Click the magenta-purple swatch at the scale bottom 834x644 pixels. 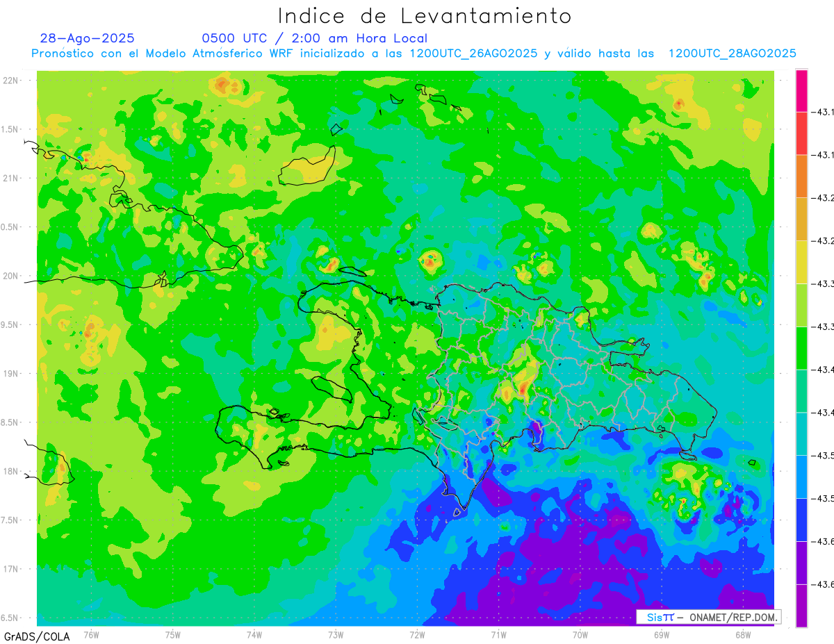click(802, 605)
